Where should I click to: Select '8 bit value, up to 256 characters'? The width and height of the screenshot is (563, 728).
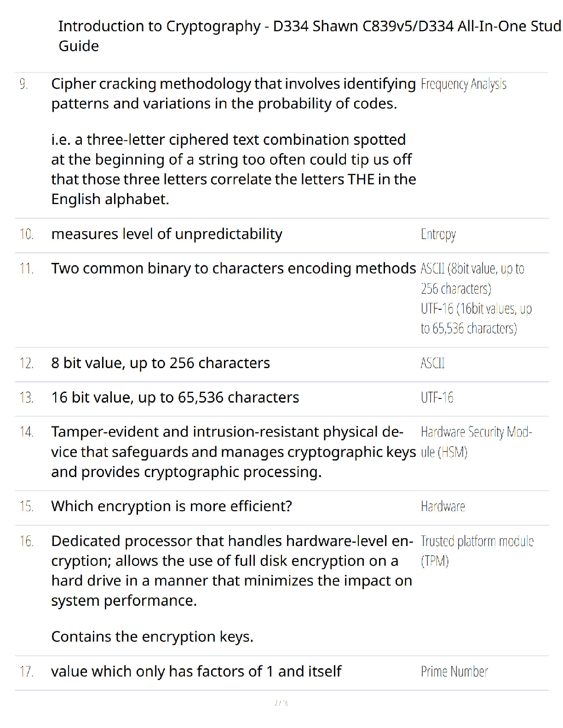tap(161, 363)
